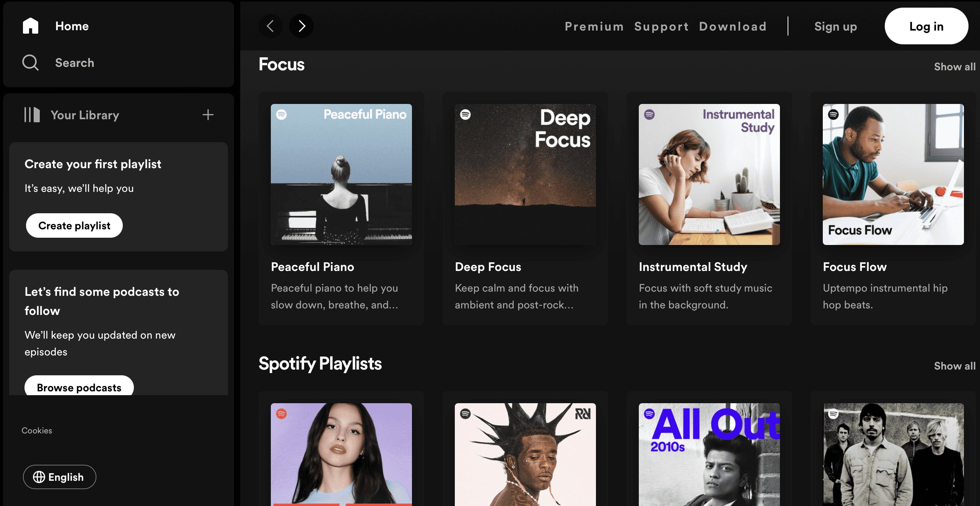Open the Support page link
Screen dimensions: 980x506
click(x=661, y=26)
